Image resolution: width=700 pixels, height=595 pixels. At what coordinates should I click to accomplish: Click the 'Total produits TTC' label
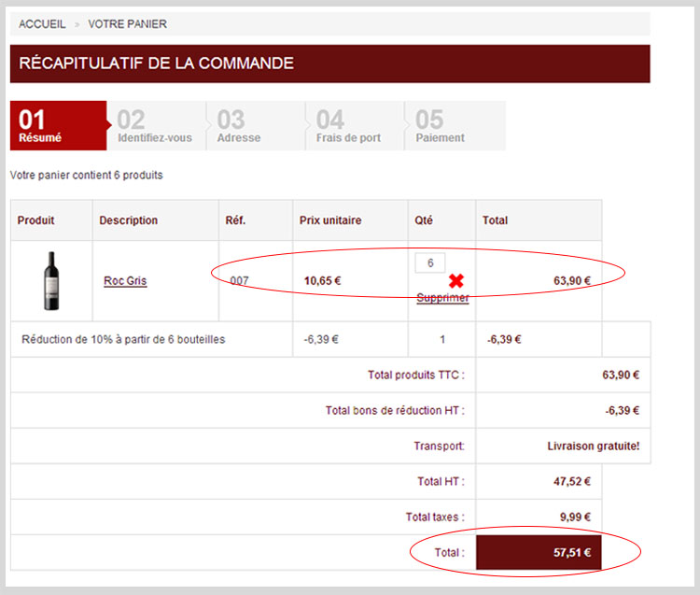[416, 375]
